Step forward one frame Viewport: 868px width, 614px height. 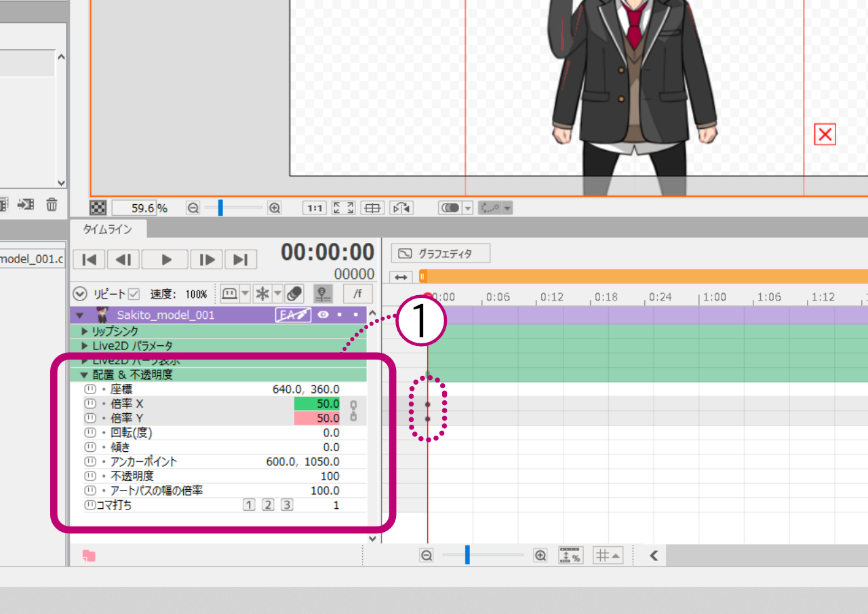coord(207,259)
